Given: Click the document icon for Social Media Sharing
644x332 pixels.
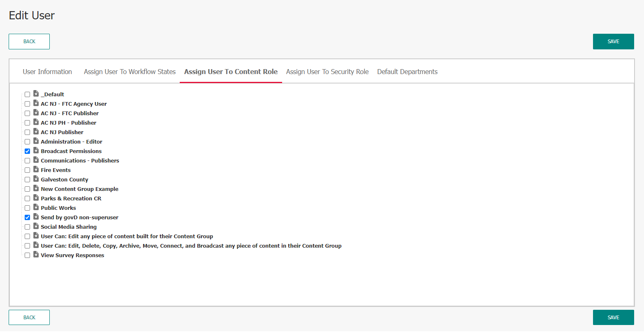Looking at the screenshot, I should pyautogui.click(x=35, y=227).
